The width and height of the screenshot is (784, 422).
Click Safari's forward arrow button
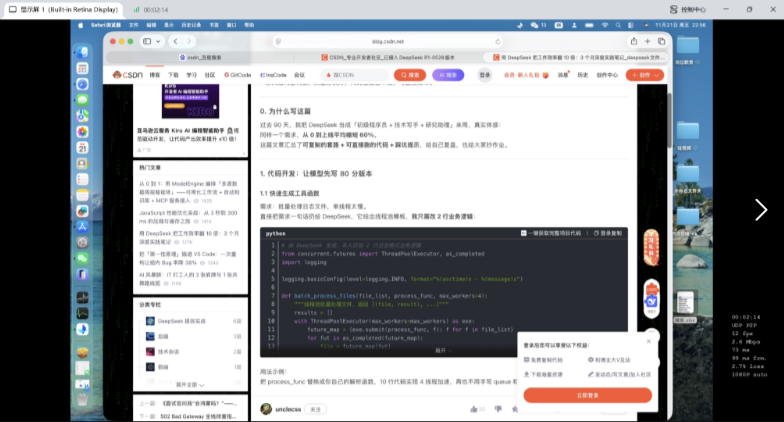189,42
